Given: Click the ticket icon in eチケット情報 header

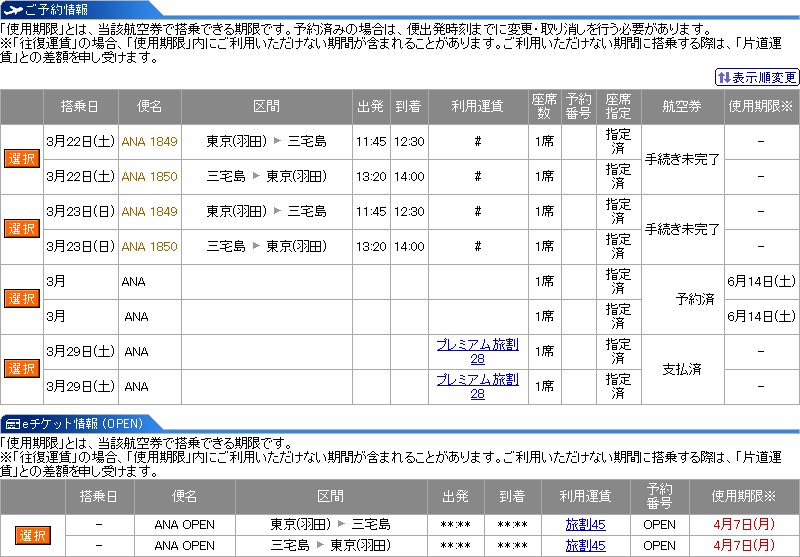Looking at the screenshot, I should (x=12, y=424).
